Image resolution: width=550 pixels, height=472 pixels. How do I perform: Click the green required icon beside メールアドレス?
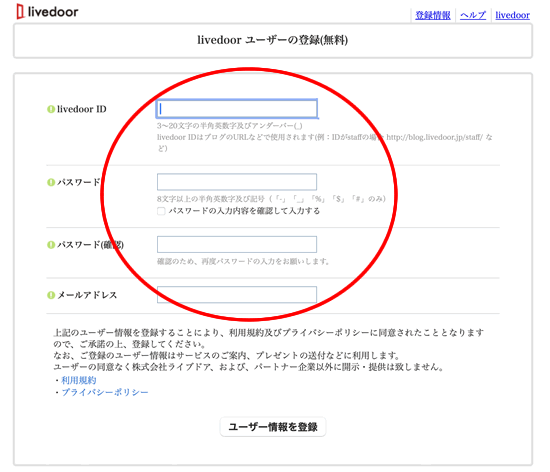pos(51,295)
